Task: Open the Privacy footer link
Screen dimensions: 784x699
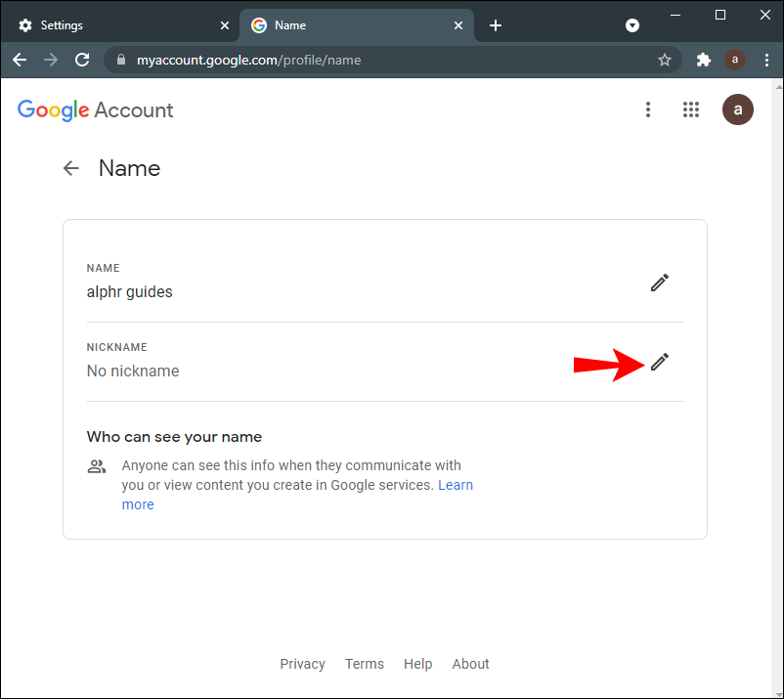Action: [x=302, y=664]
